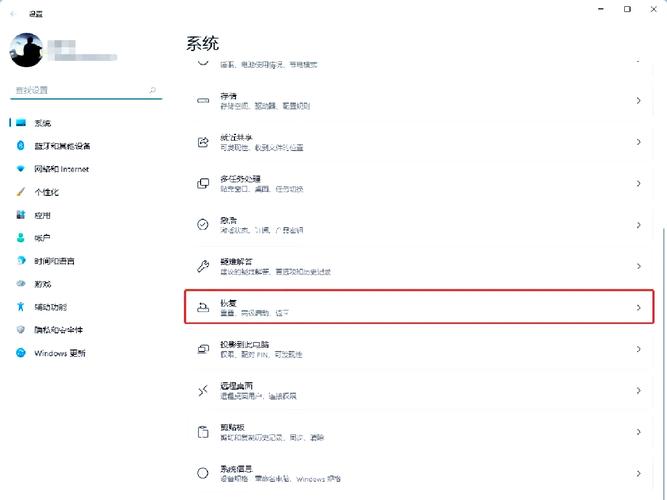Open 蓝牙和其他设备 in the sidebar
Screen dimensions: 667x500
pos(62,146)
